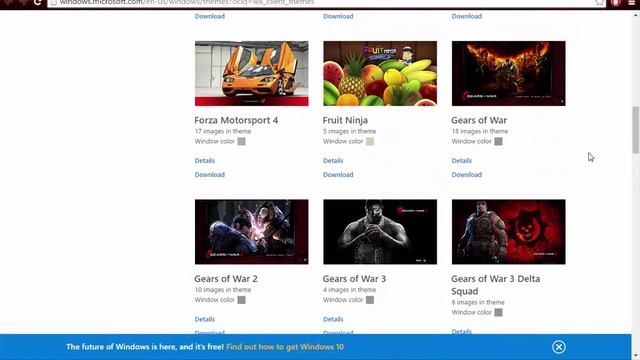Click the red extension icon in toolbar
Viewport: 640px width, 360px height.
coord(616,2)
